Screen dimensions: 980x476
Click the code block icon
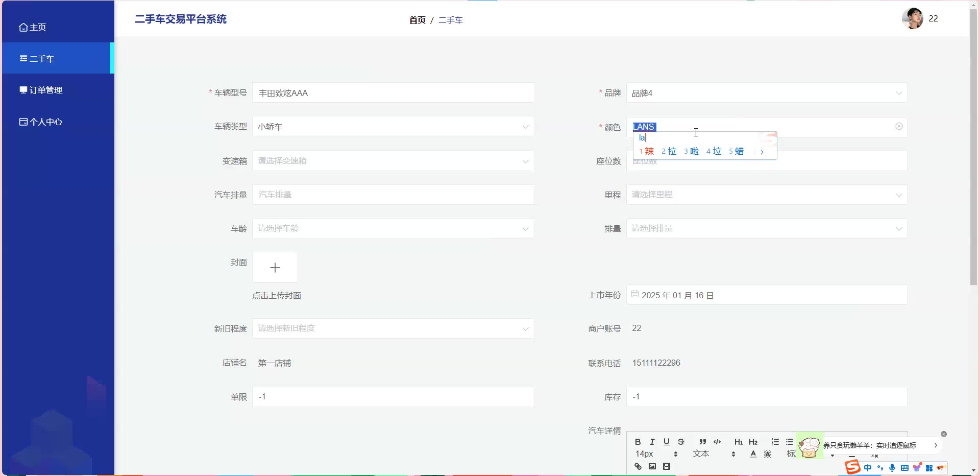717,442
